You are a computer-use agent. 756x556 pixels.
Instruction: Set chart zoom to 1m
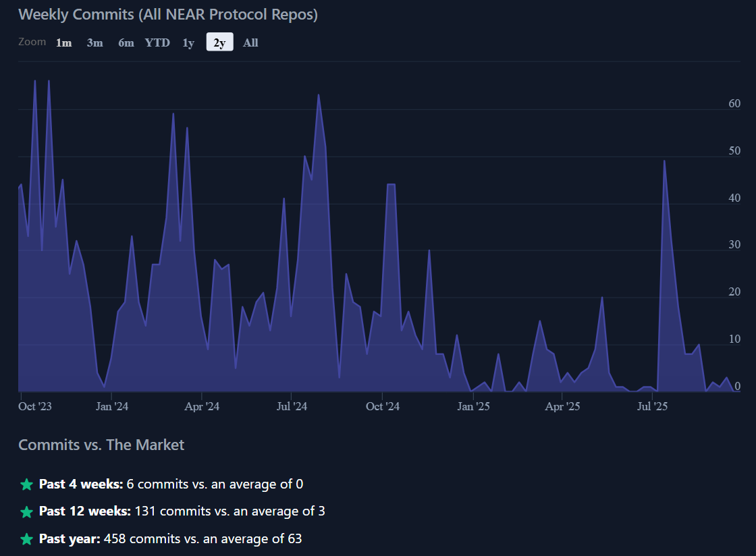(x=63, y=43)
